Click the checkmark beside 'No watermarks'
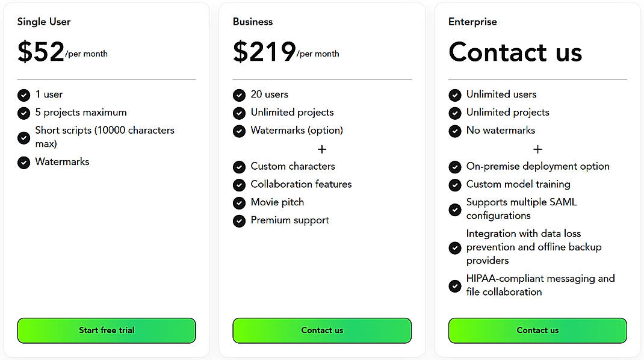Screen dimensions: 644x360 455,131
